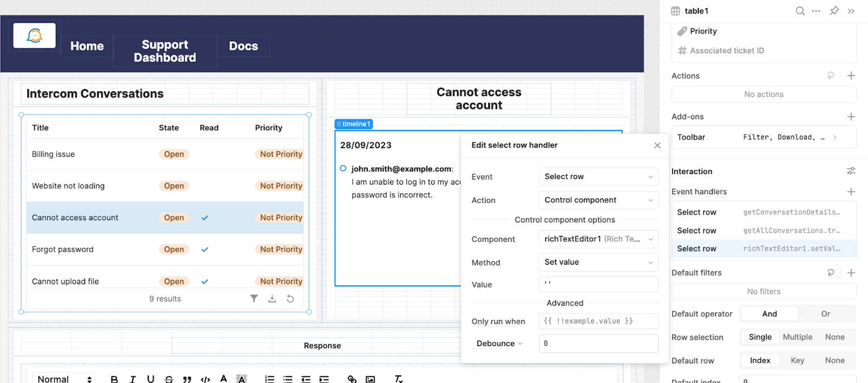Set Default row to Index

(x=760, y=360)
